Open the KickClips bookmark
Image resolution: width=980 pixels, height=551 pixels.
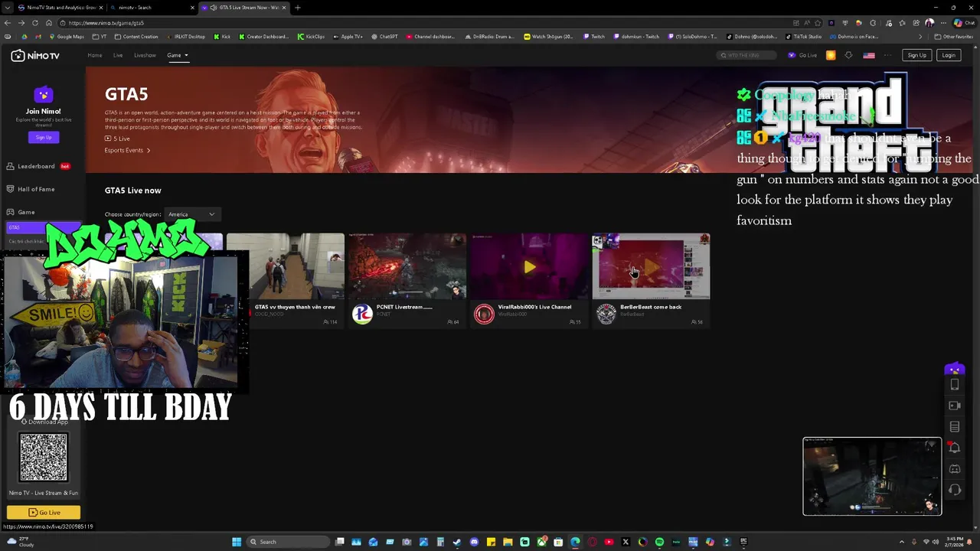(x=311, y=37)
